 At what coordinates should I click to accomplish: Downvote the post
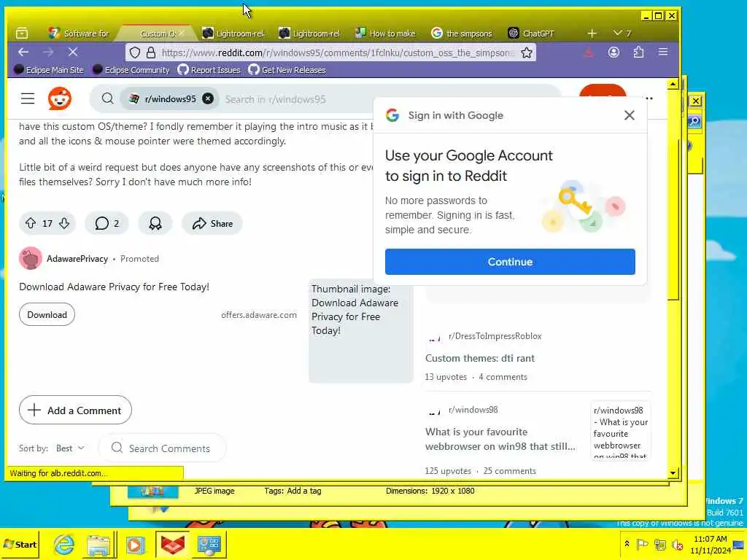click(x=64, y=223)
